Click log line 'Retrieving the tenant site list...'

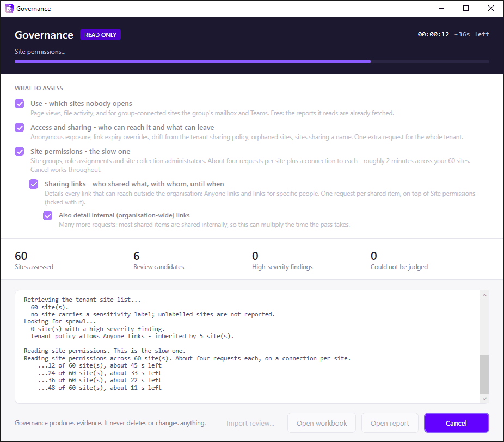click(x=82, y=300)
